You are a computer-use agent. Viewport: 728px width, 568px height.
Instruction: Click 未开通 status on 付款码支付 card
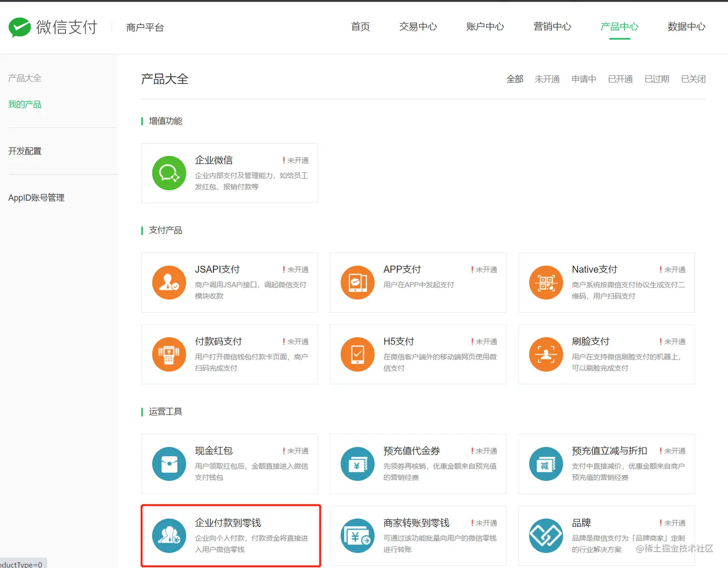coord(296,342)
